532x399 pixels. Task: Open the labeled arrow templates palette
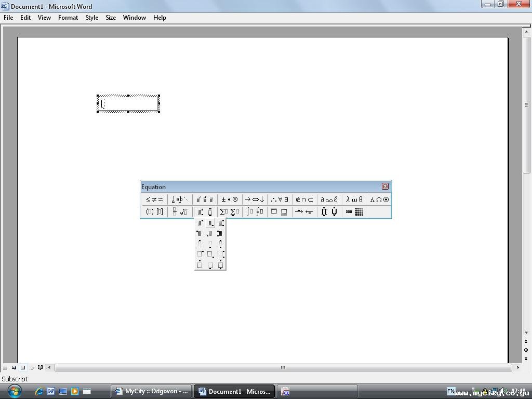(304, 212)
